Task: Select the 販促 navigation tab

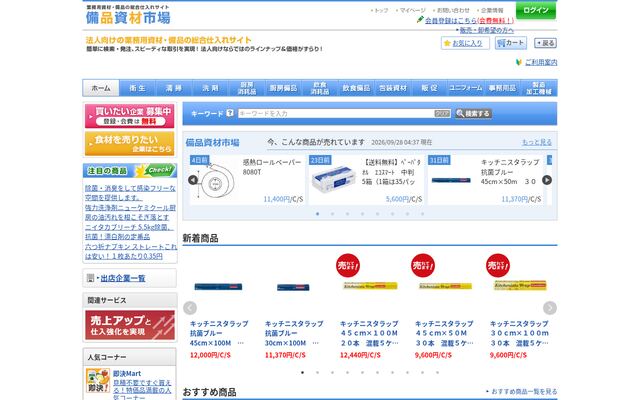Action: [429, 88]
